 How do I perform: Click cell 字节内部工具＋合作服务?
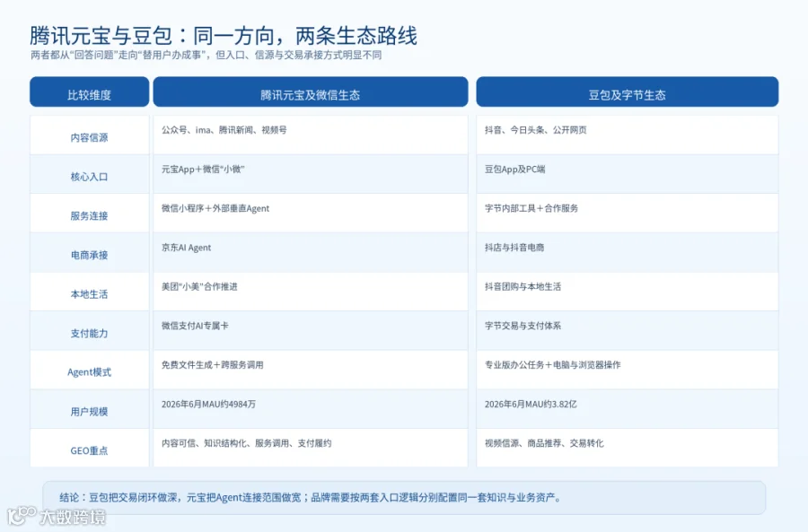[x=628, y=214]
